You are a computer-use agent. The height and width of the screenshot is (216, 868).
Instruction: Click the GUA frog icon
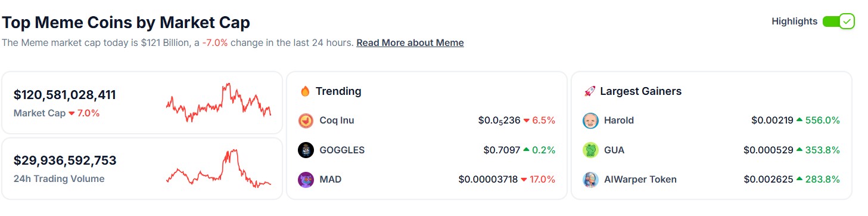pyautogui.click(x=590, y=150)
